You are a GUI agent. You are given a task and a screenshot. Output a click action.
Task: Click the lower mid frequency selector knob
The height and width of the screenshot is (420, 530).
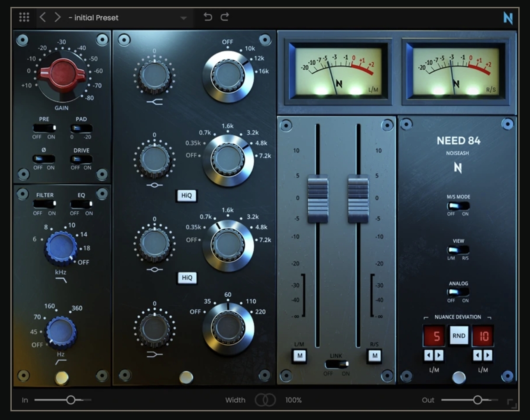pos(228,245)
